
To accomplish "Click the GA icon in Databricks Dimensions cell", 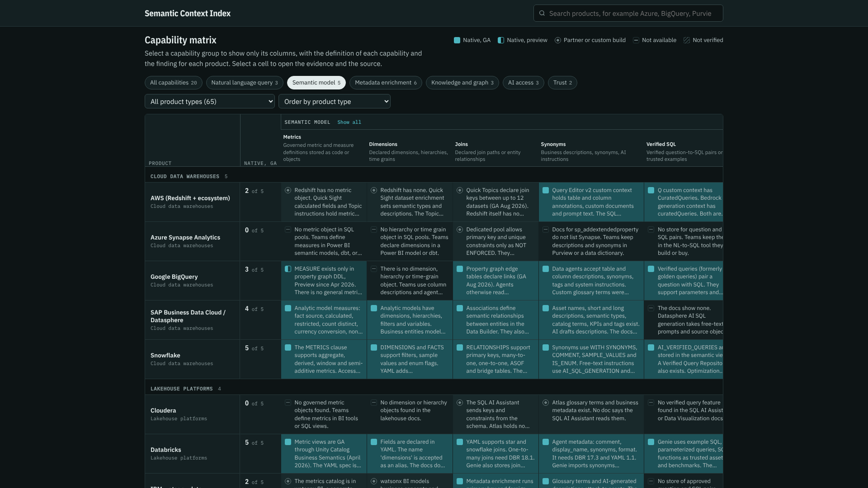I will coord(374,442).
